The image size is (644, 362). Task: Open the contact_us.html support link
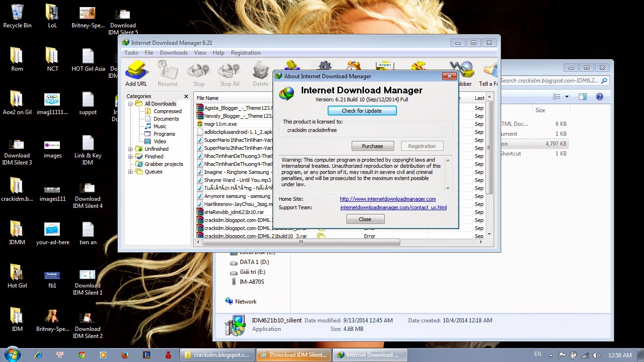(393, 207)
